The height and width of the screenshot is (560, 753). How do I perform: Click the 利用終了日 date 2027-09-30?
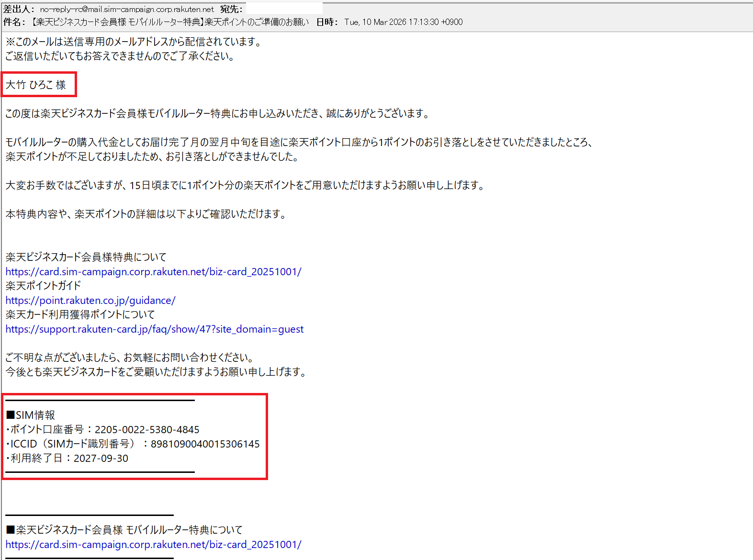click(x=101, y=459)
